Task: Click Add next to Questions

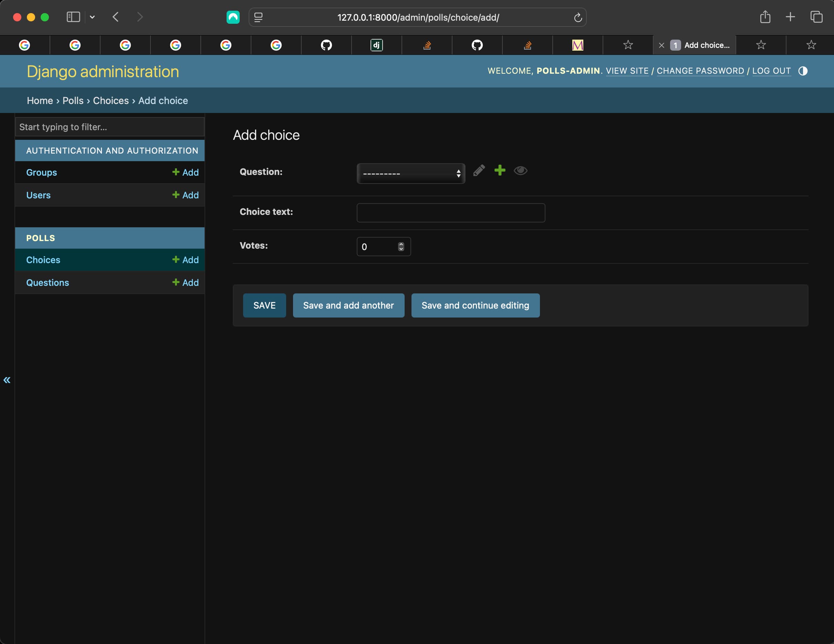Action: click(185, 283)
